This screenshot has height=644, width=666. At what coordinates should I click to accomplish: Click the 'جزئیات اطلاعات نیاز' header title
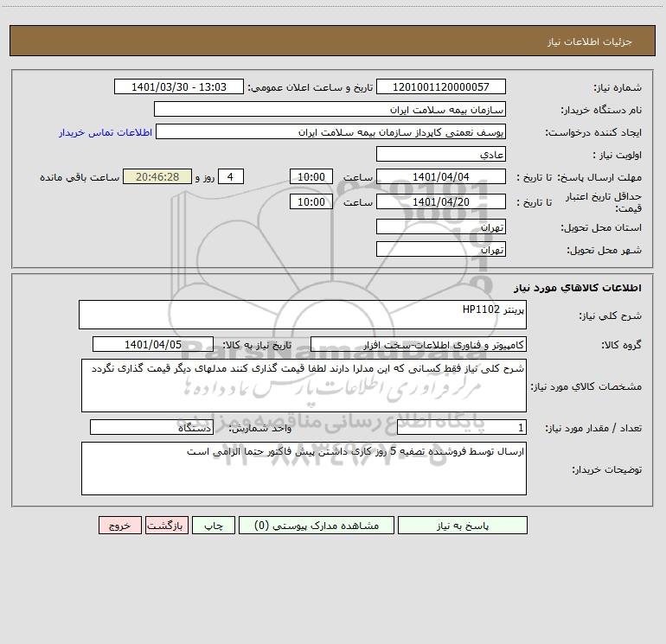[590, 41]
